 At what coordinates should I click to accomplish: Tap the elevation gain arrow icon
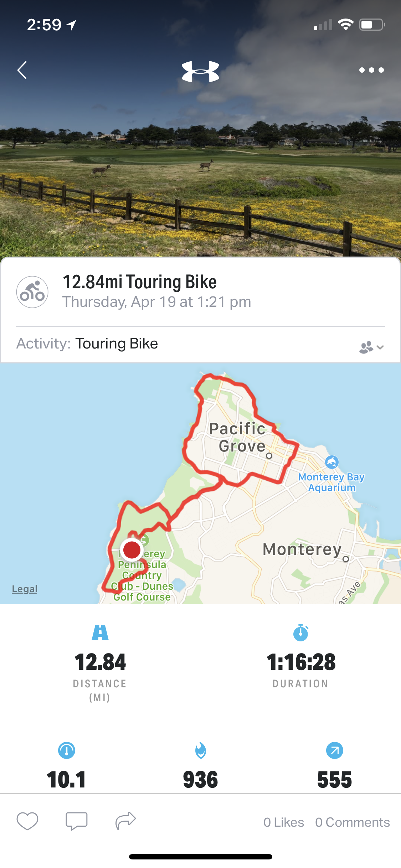(334, 750)
